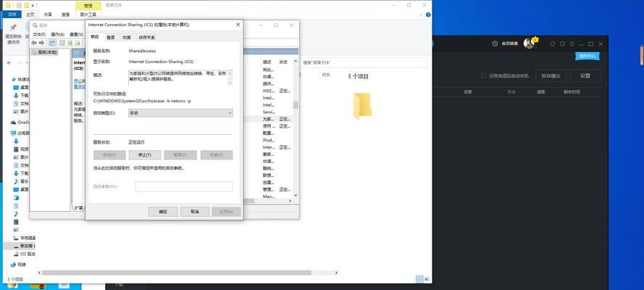Screen dimensions: 644x290
Task: Open OneDrive in Explorer navigation pane
Action: tap(20, 123)
